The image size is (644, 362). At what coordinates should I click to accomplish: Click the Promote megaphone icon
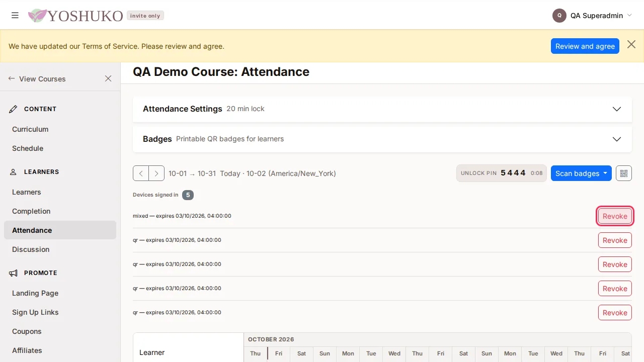point(14,273)
